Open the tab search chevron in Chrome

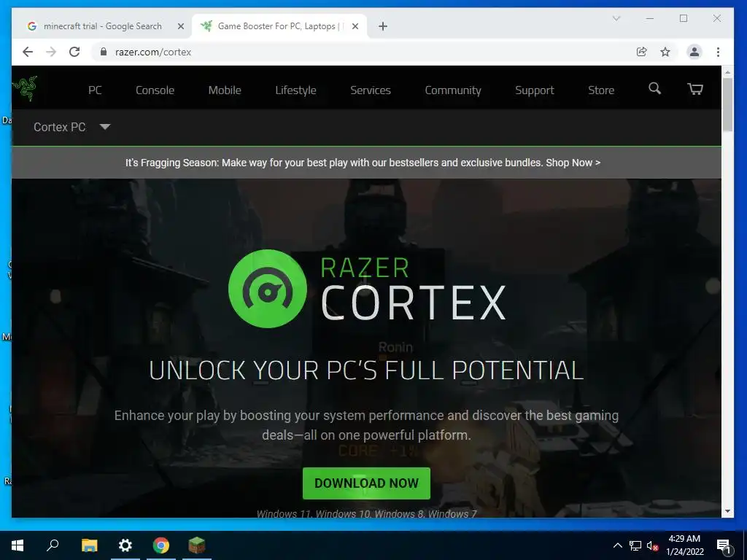pyautogui.click(x=616, y=18)
